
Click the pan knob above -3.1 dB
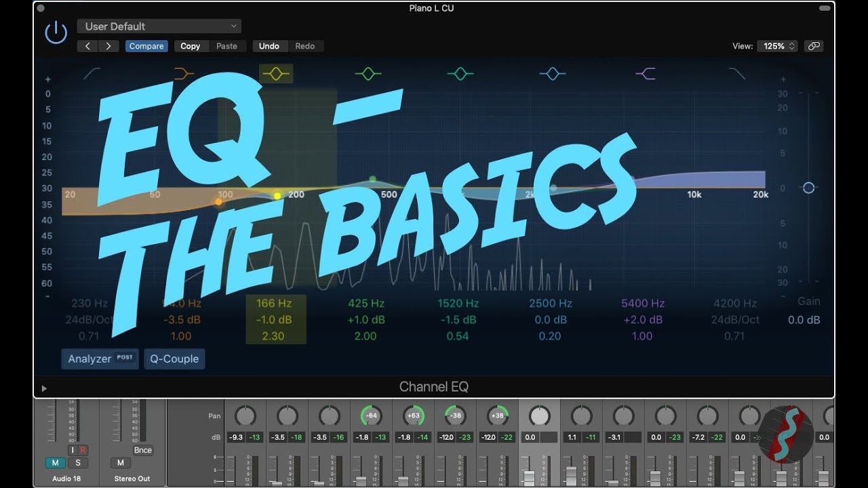click(623, 415)
